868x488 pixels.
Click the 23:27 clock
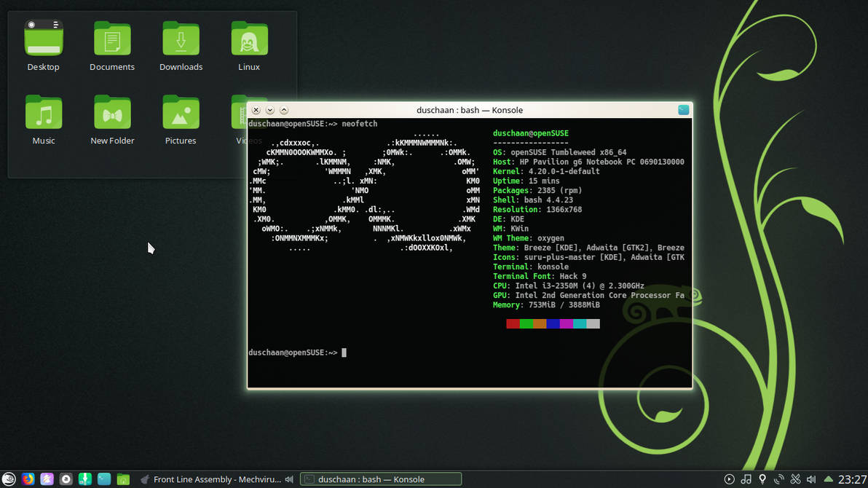tap(853, 479)
